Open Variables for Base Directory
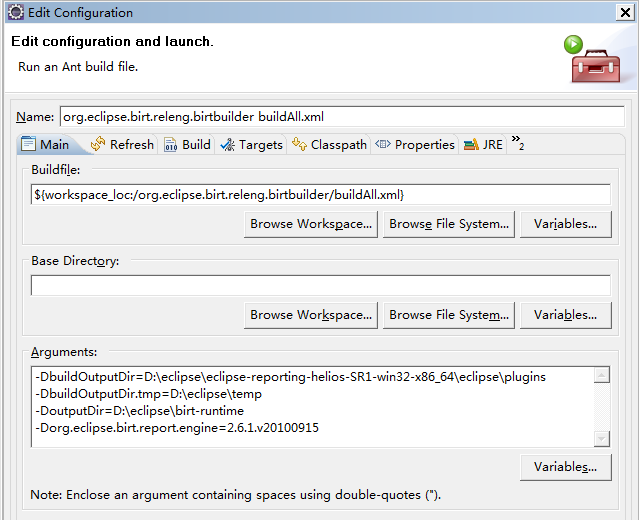This screenshot has height=520, width=639. (x=566, y=315)
